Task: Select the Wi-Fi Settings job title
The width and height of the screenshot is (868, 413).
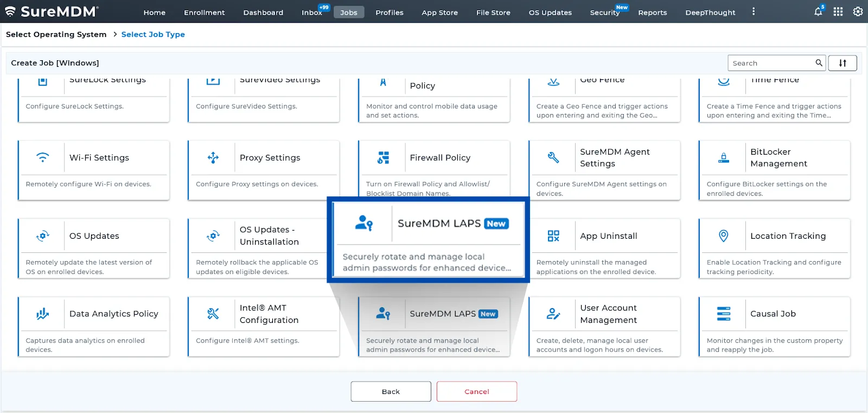Action: (x=99, y=157)
